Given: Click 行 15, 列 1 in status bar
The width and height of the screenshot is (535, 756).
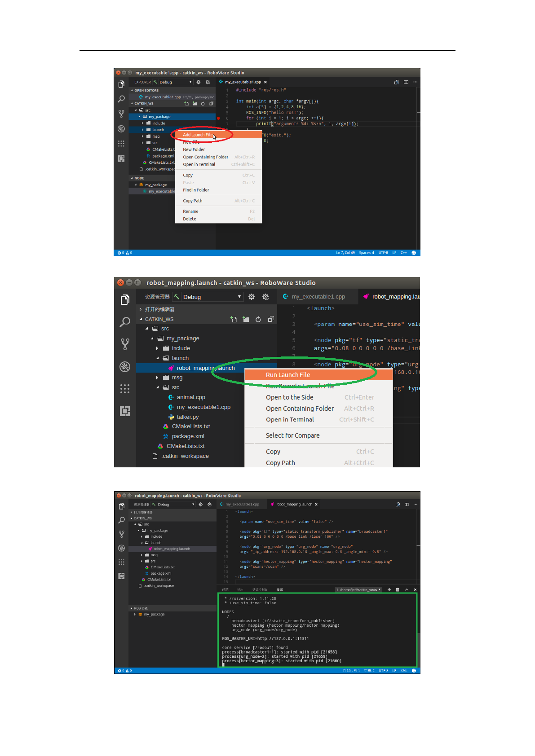Looking at the screenshot, I should [x=351, y=671].
